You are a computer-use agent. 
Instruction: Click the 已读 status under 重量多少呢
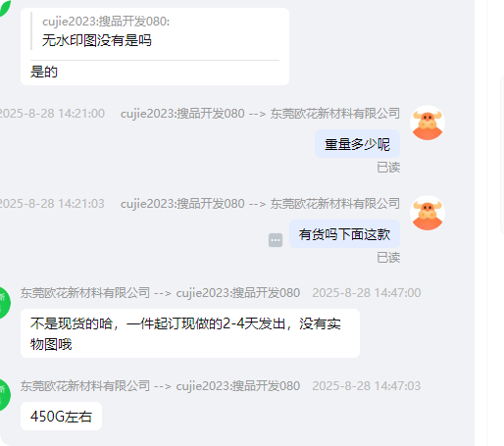click(388, 168)
